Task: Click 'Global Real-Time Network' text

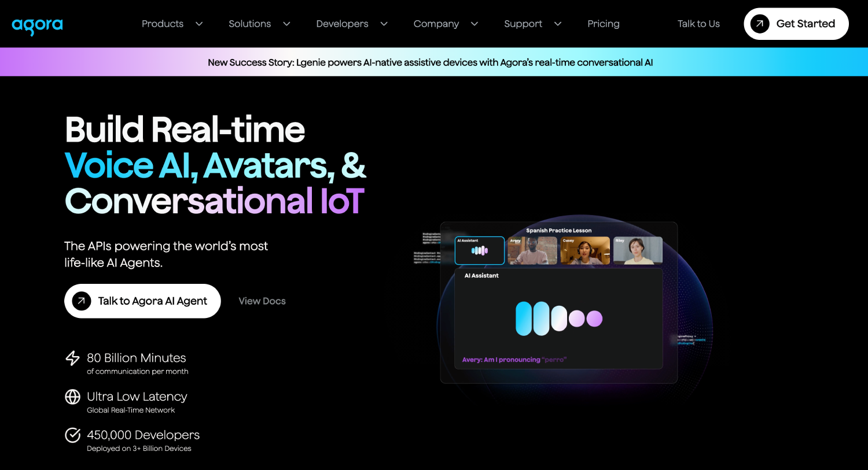Action: pyautogui.click(x=131, y=410)
